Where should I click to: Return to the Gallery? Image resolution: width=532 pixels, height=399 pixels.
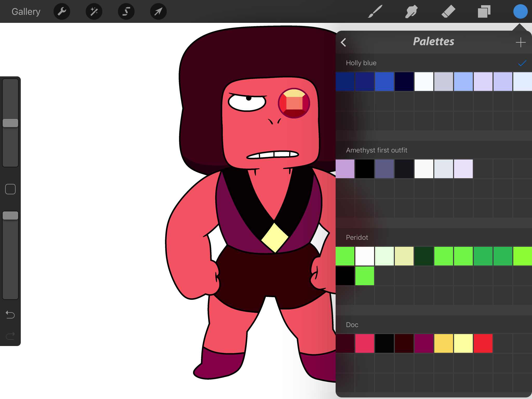[x=26, y=12]
